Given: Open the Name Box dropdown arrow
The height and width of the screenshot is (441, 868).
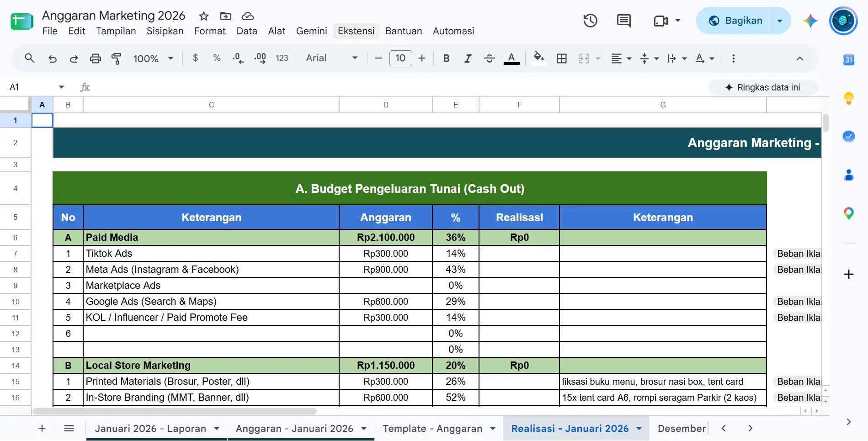Looking at the screenshot, I should (61, 87).
